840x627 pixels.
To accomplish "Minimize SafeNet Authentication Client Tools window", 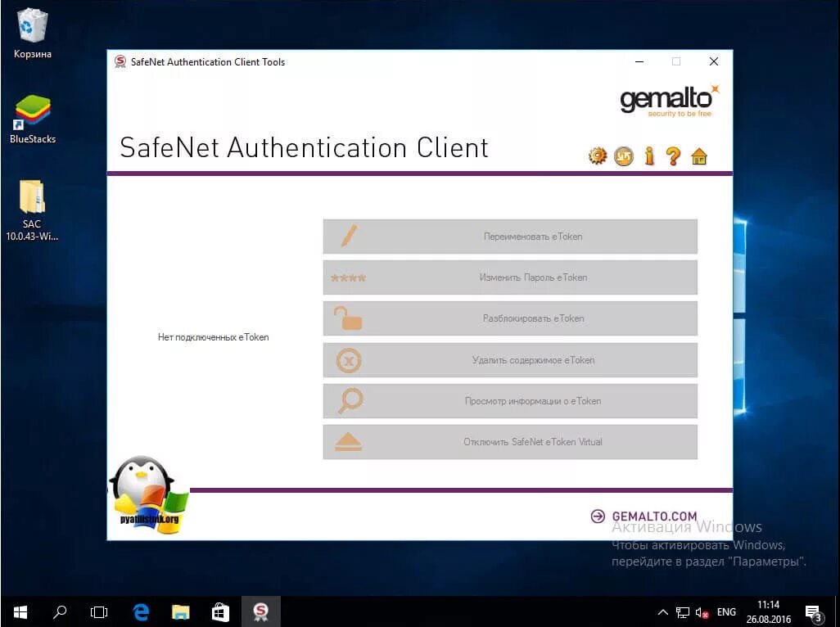I will tap(639, 61).
